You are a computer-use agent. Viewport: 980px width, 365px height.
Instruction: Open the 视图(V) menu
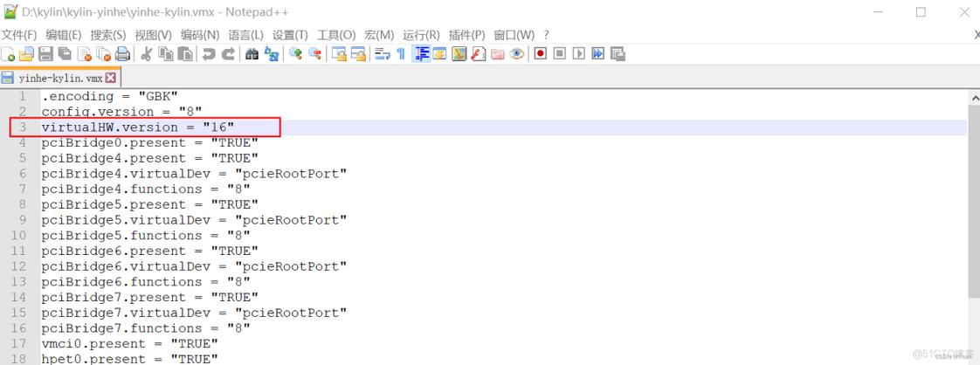[x=153, y=35]
